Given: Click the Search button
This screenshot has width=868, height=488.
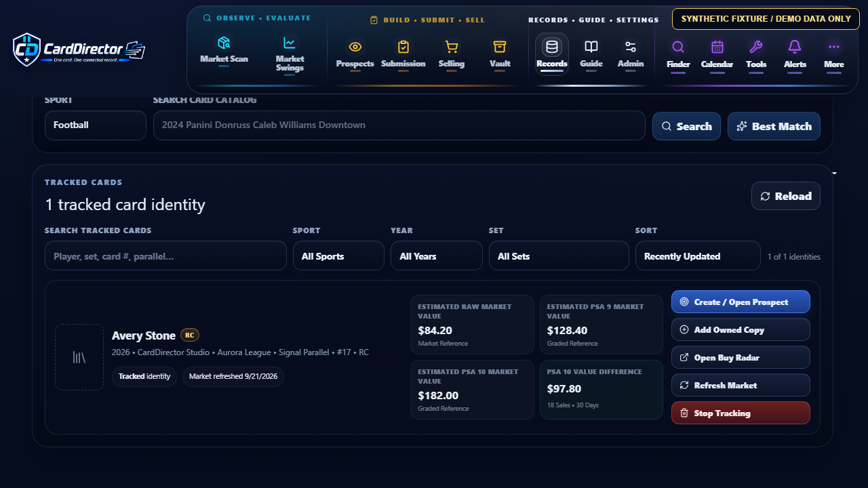Looking at the screenshot, I should (686, 126).
